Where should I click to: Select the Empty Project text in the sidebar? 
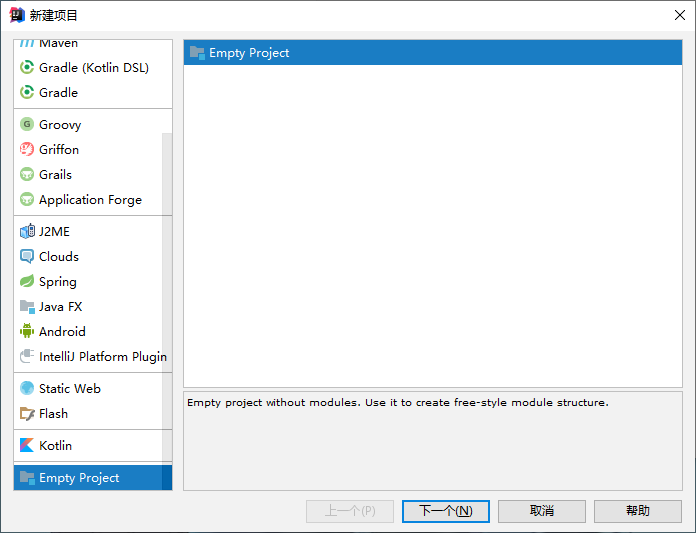pyautogui.click(x=79, y=478)
